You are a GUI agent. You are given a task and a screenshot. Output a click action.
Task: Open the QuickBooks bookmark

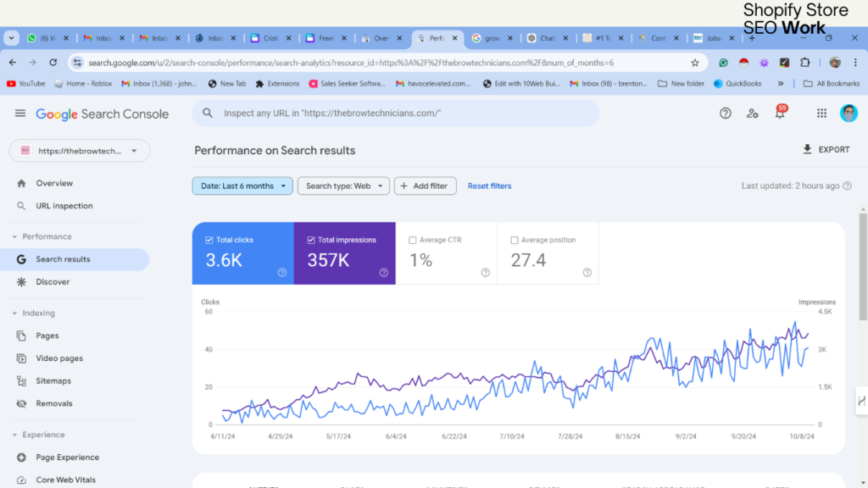point(737,84)
